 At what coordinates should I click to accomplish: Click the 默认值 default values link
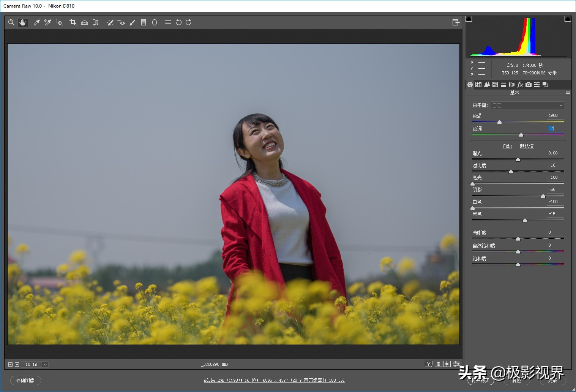tap(527, 146)
